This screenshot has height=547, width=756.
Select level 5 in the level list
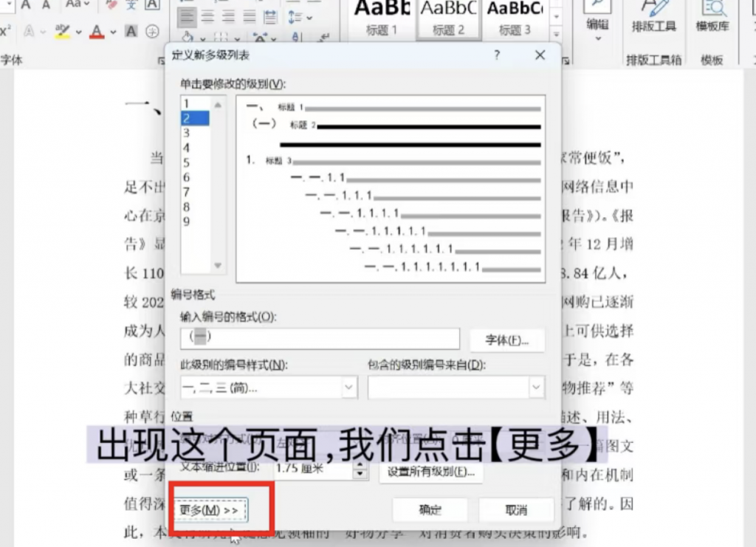(195, 163)
